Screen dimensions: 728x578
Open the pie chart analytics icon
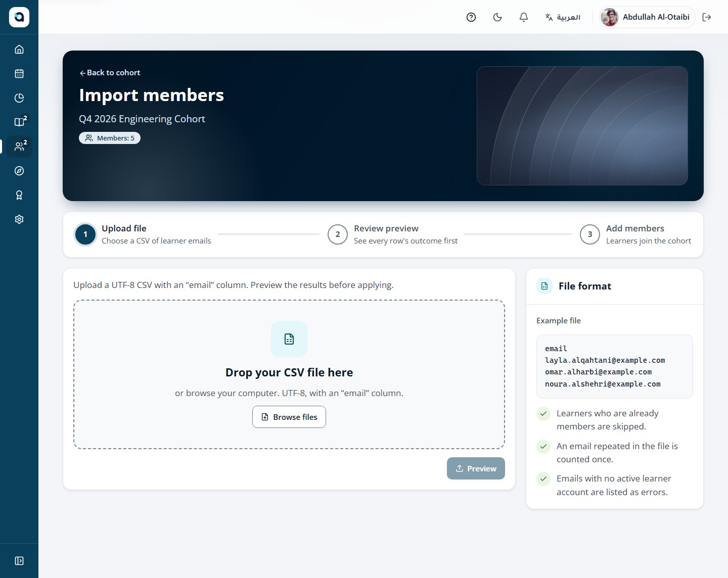[19, 98]
